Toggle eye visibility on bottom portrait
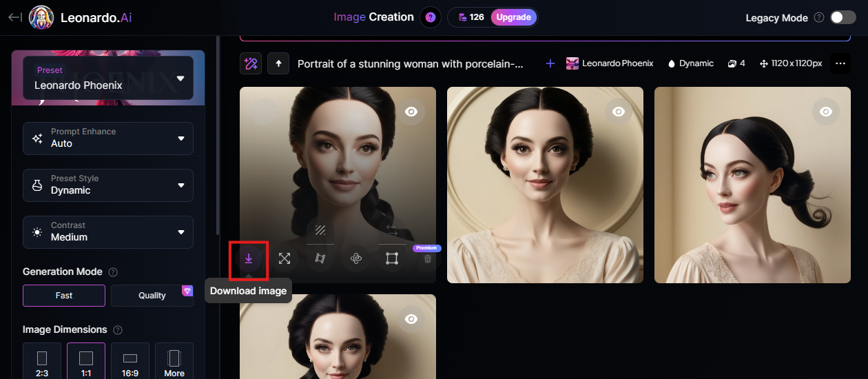The width and height of the screenshot is (868, 379). click(411, 319)
